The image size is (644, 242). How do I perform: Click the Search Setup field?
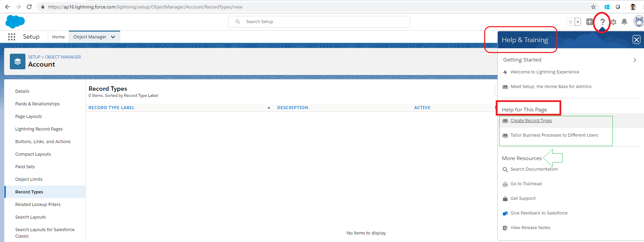point(319,22)
